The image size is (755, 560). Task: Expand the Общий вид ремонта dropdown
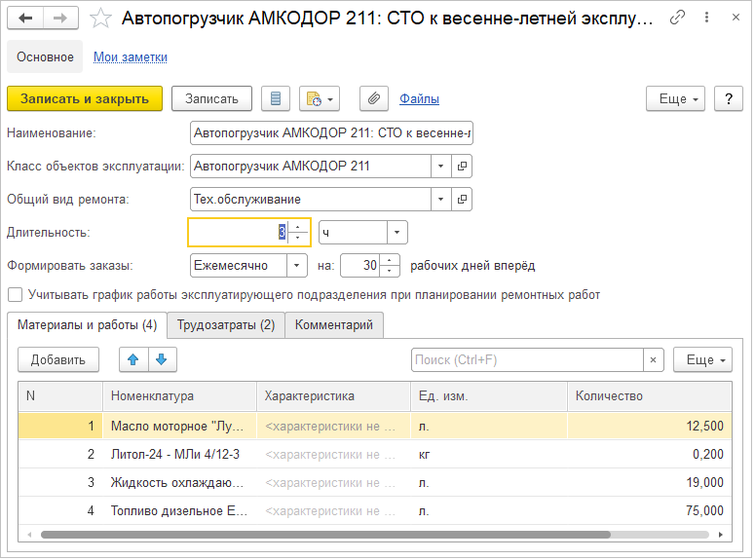(440, 200)
